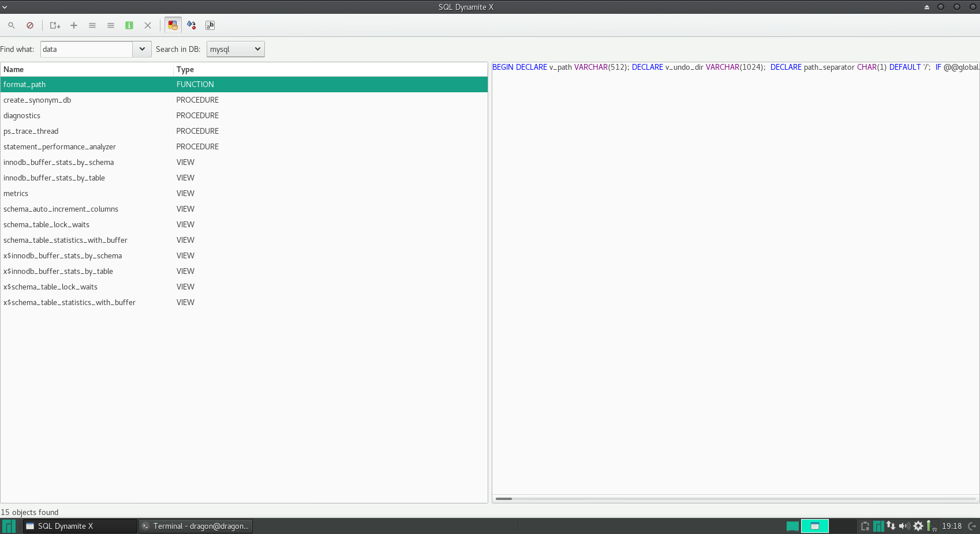This screenshot has height=534, width=980.
Task: Click the magnifier search icon in toolbar
Action: tap(12, 25)
